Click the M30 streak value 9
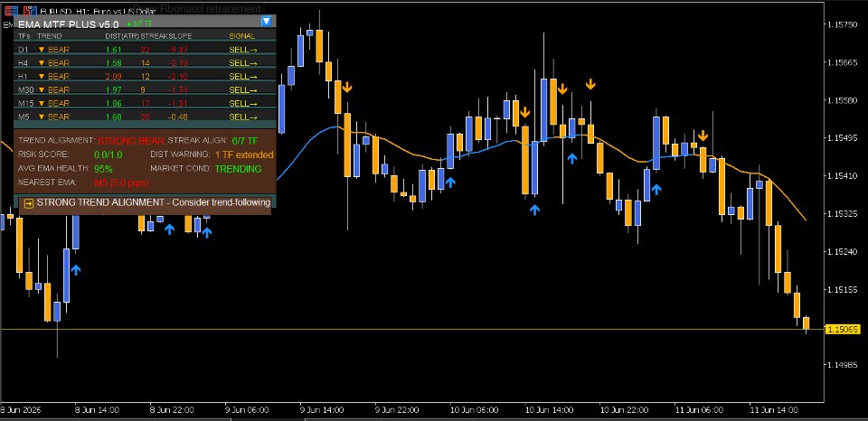The width and height of the screenshot is (868, 421). [x=143, y=89]
